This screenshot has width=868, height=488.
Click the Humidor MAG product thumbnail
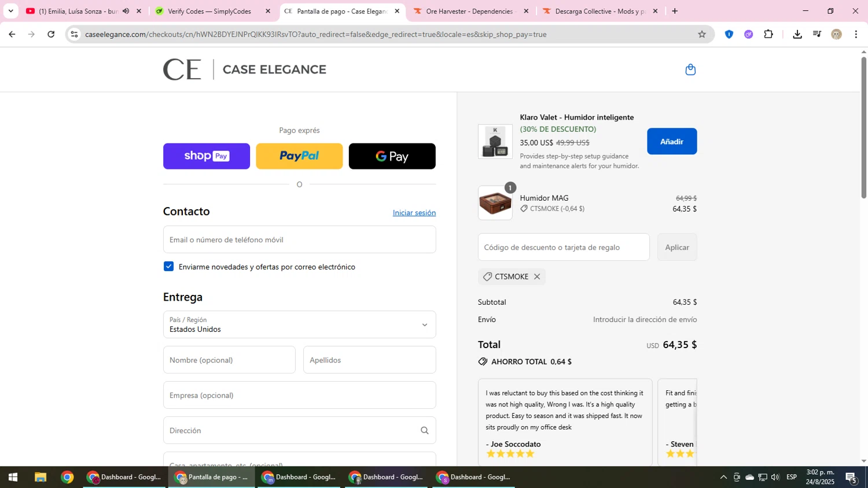(x=495, y=203)
